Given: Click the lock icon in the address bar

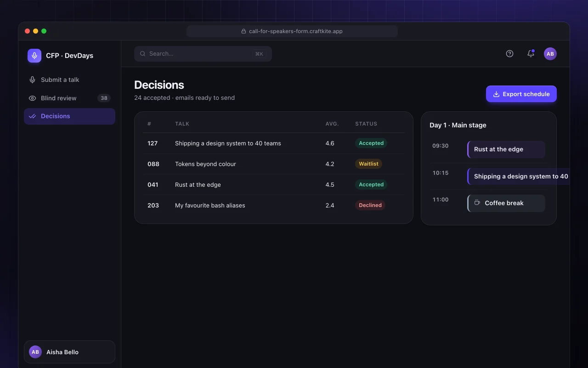Looking at the screenshot, I should point(244,31).
